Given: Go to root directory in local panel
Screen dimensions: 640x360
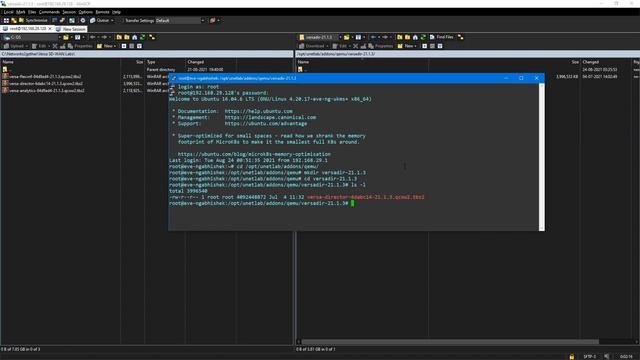Looking at the screenshot, I should [127, 37].
